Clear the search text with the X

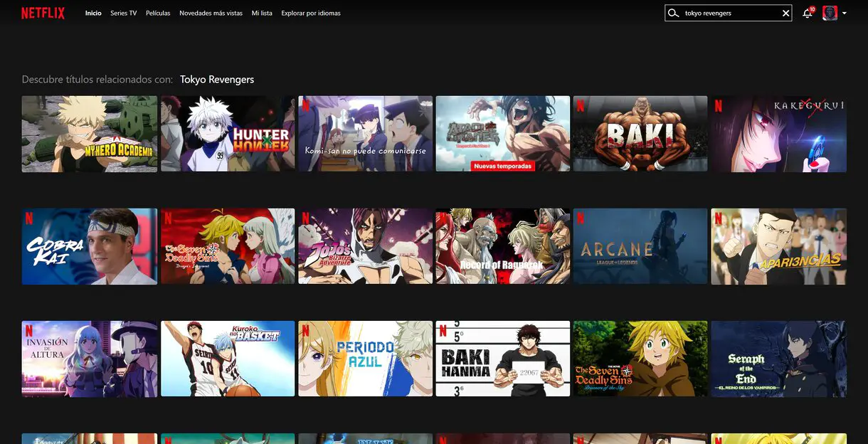point(785,13)
